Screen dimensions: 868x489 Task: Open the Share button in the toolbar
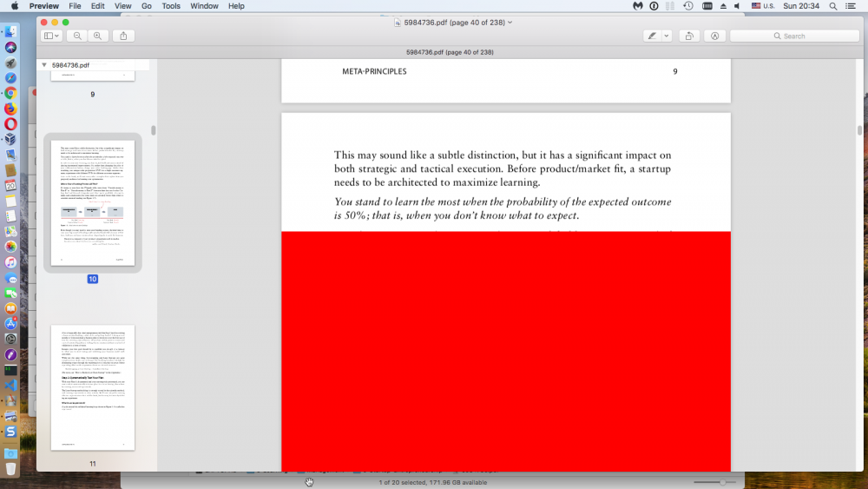coord(123,36)
